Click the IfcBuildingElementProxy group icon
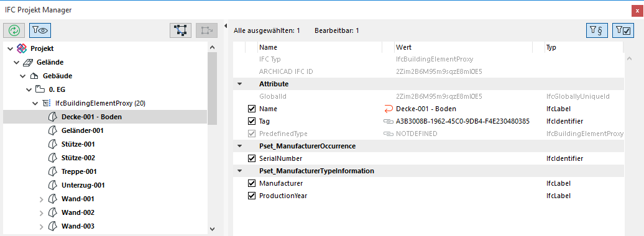The width and height of the screenshot is (644, 236). (47, 103)
